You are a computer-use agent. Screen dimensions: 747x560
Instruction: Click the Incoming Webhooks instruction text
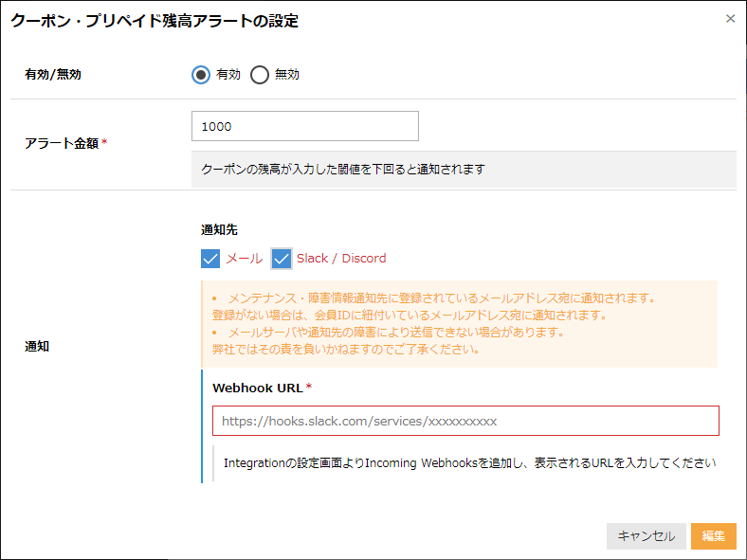(468, 463)
